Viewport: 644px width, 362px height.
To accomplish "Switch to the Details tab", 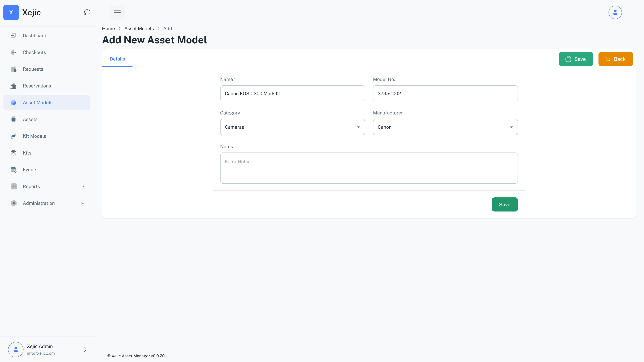I will tap(117, 59).
